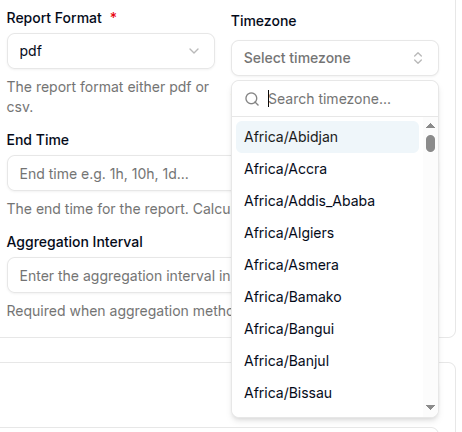The height and width of the screenshot is (432, 462).
Task: Select Africa/Bangui from the list
Action: click(x=327, y=329)
